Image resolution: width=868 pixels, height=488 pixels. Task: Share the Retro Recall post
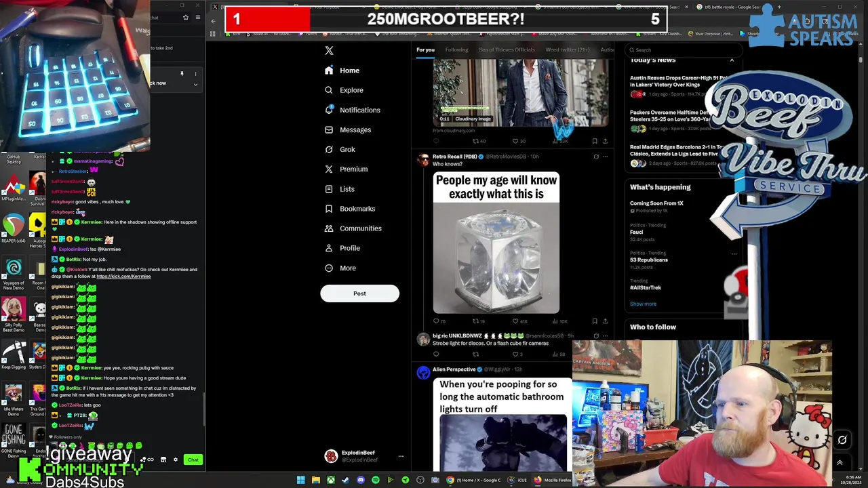[x=605, y=321]
